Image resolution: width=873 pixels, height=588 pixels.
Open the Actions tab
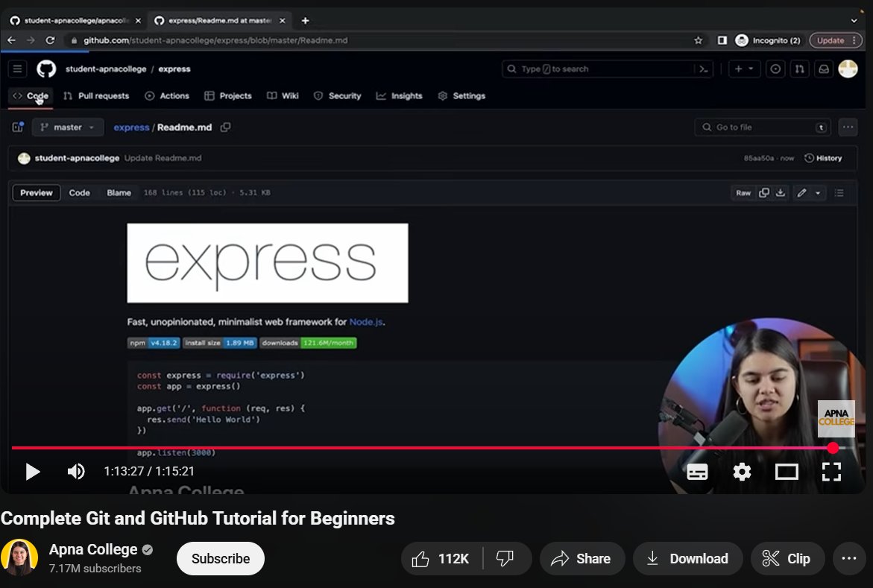[x=167, y=96]
